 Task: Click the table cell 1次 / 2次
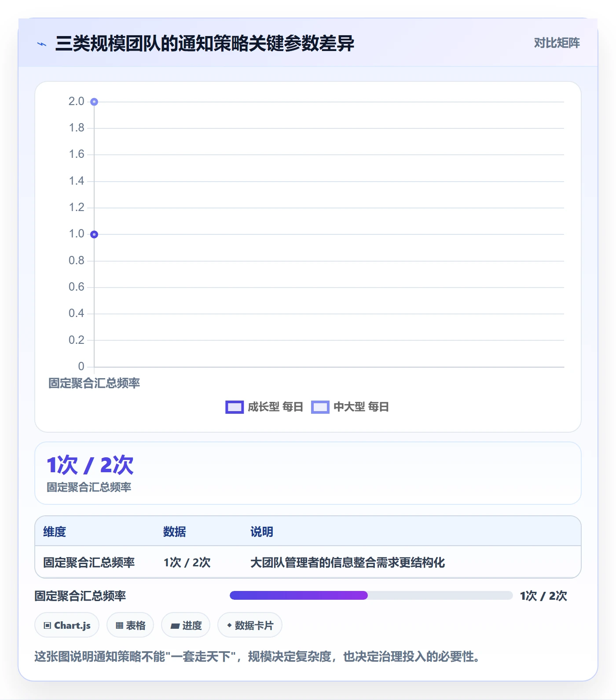(x=187, y=562)
